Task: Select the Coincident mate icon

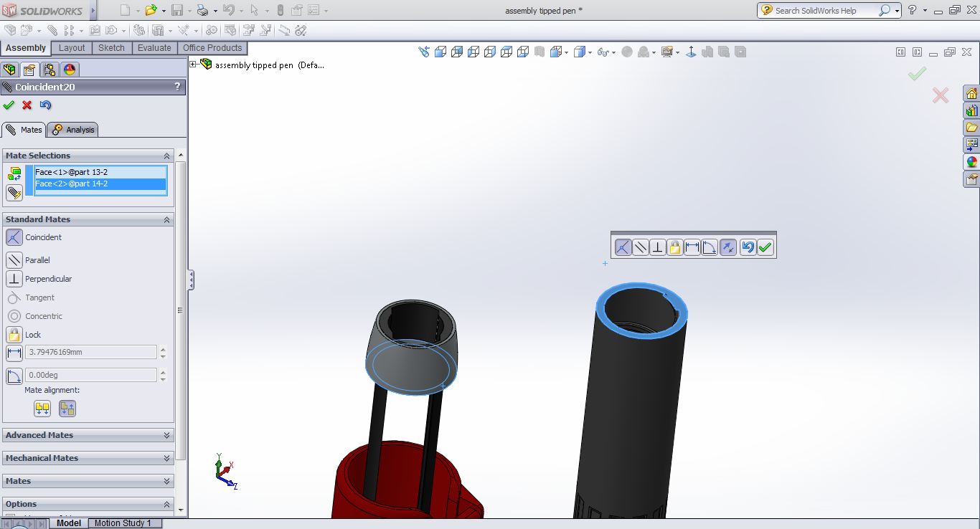Action: (x=14, y=237)
